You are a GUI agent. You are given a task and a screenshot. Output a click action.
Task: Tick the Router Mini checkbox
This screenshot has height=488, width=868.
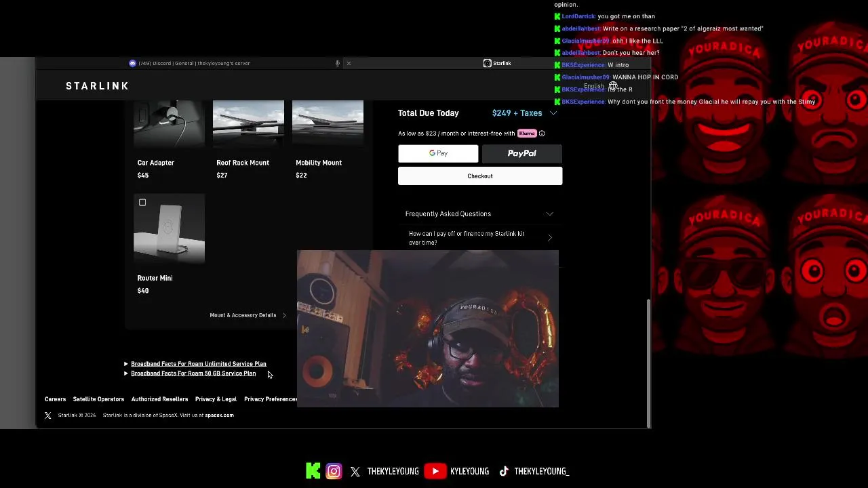(x=142, y=203)
